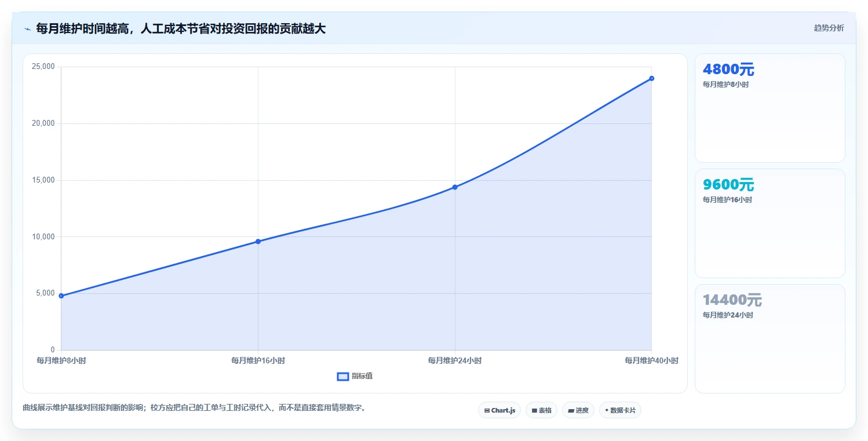Click the 每月维护16小时 x-axis label
868x441 pixels.
tap(258, 360)
